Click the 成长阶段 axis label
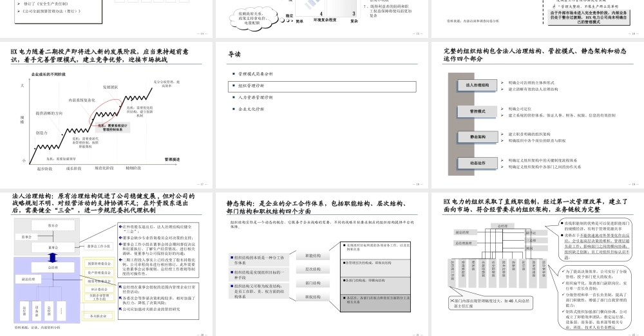Viewport: 644px width, 336px height. [74, 169]
